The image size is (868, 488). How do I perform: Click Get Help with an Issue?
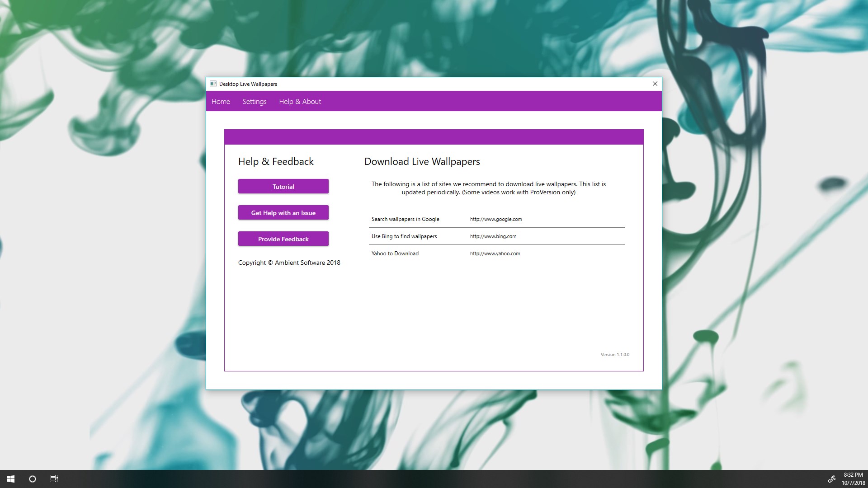pos(283,213)
